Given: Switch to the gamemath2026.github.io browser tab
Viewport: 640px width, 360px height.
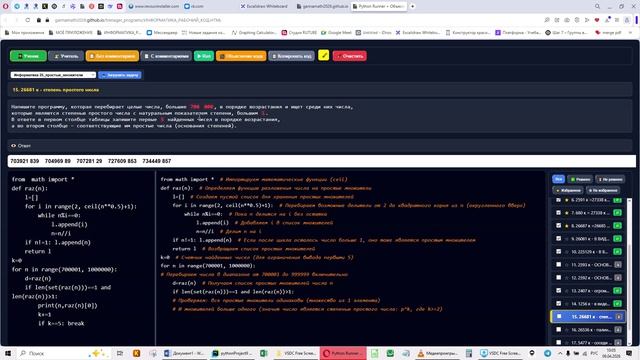Looking at the screenshot, I should (322, 7).
